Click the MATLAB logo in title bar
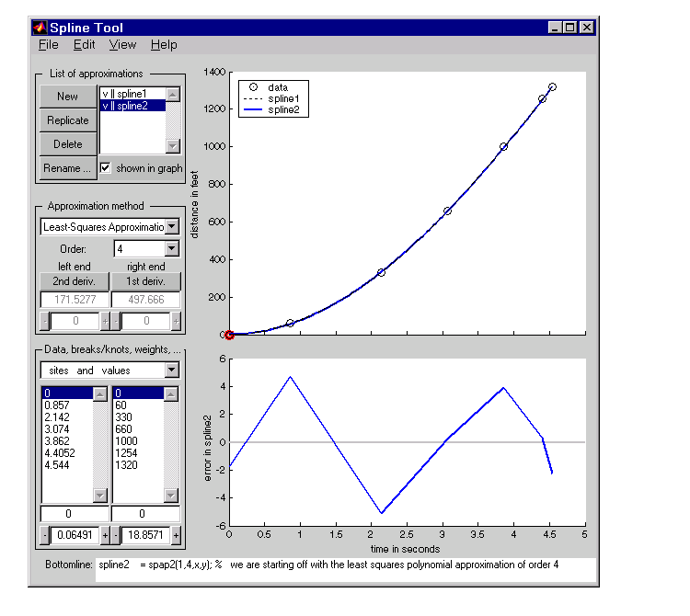The image size is (690, 616). 40,28
